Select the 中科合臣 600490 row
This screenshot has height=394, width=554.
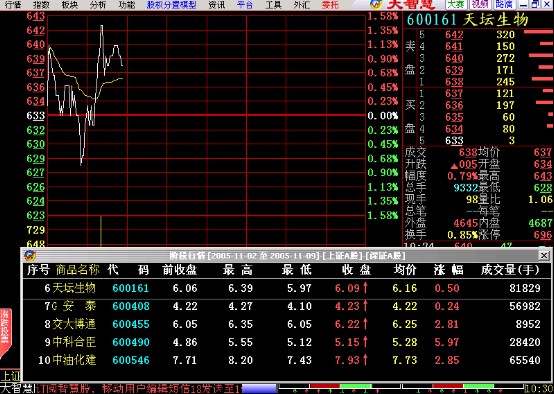click(287, 342)
